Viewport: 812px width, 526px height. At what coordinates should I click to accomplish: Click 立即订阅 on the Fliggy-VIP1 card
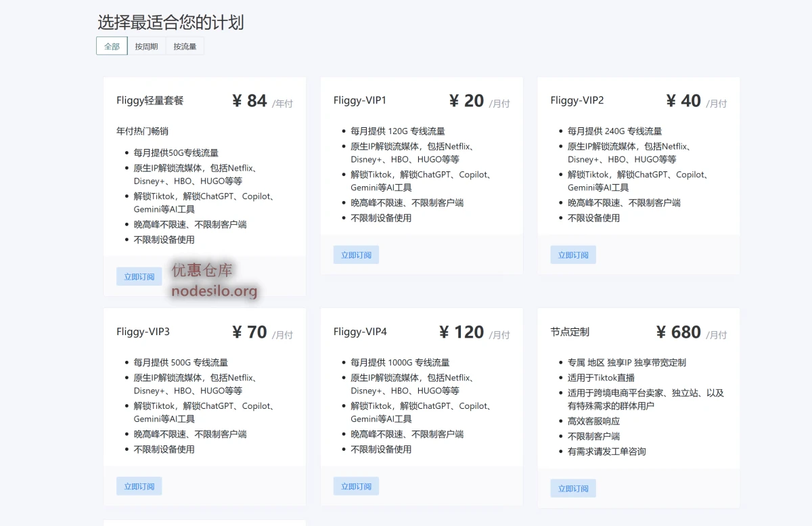356,255
